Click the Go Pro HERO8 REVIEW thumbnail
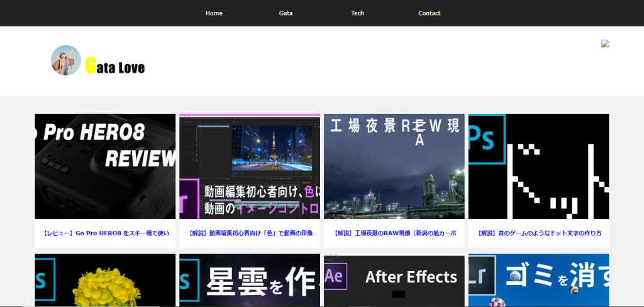The height and width of the screenshot is (307, 644). pos(105,166)
